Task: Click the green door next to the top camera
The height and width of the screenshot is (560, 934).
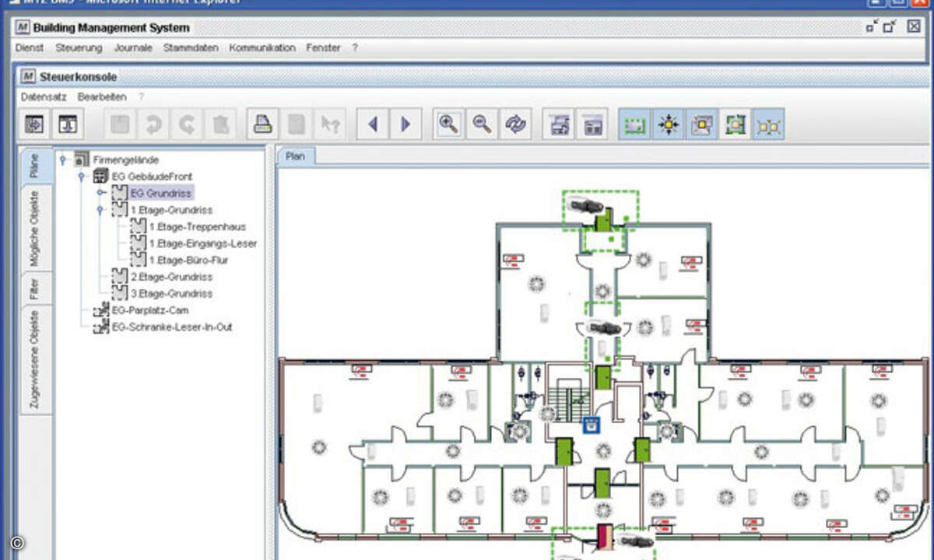Action: coord(602,219)
